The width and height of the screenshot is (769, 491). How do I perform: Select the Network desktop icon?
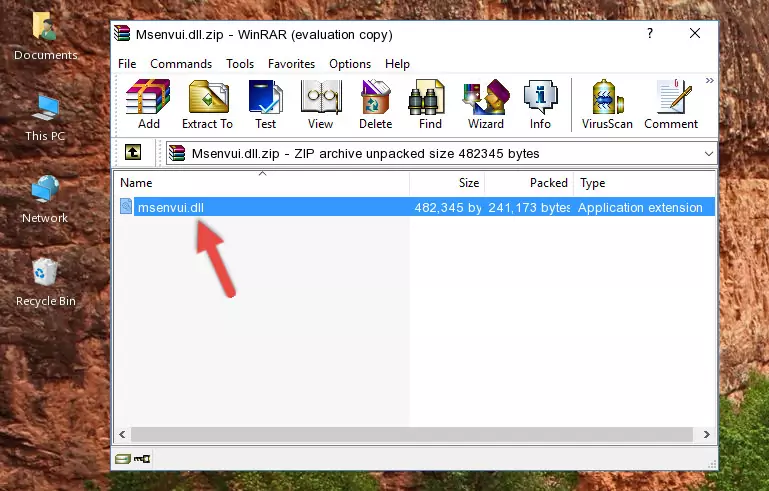[x=45, y=200]
